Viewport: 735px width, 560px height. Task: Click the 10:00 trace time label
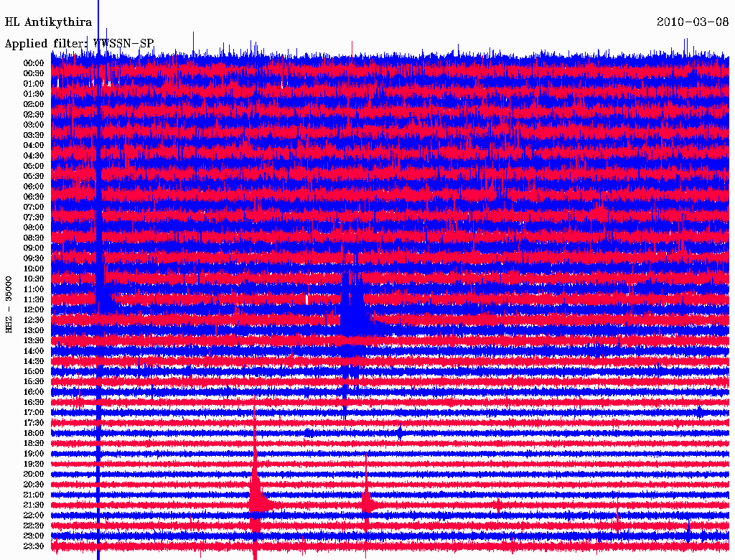[x=34, y=269]
